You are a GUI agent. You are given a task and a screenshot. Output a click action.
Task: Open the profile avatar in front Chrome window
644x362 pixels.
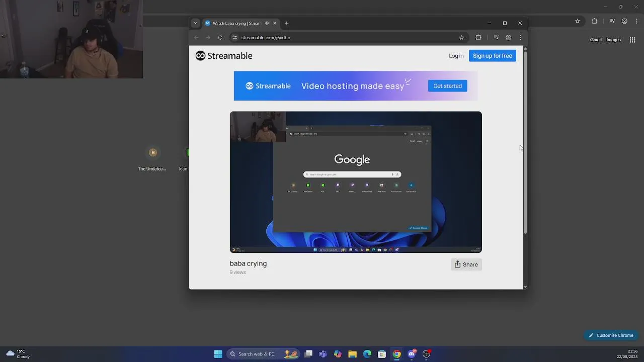(509, 38)
